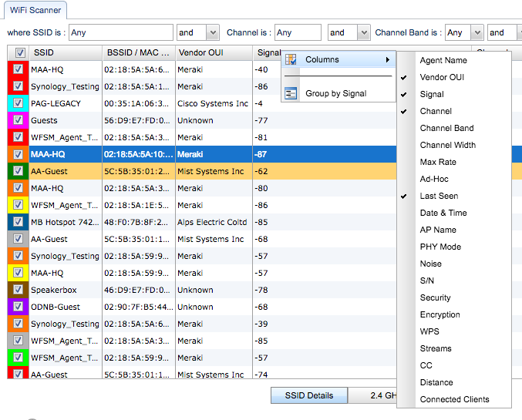Viewport: 522px width, 420px height.
Task: Click the Group by Signal icon
Action: [291, 93]
